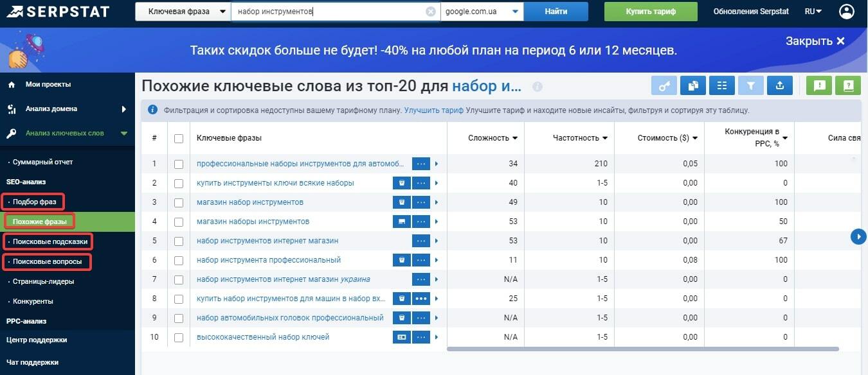The height and width of the screenshot is (375, 868).
Task: Open the 'Ключевая фраза' search type dropdown
Action: (183, 12)
